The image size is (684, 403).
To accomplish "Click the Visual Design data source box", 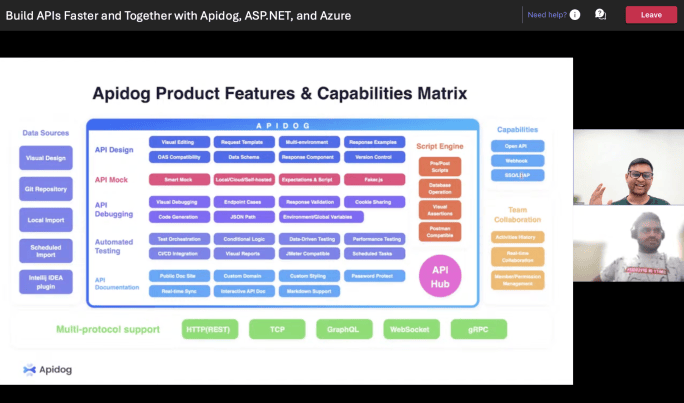I will [46, 158].
